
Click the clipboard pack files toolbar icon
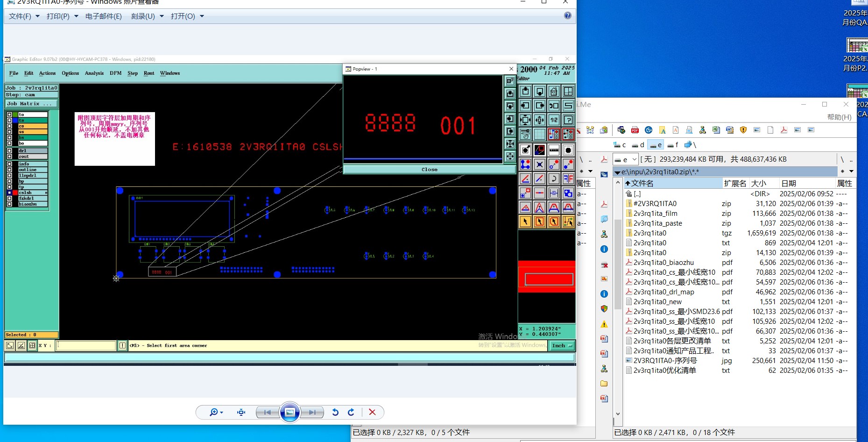coord(604,130)
